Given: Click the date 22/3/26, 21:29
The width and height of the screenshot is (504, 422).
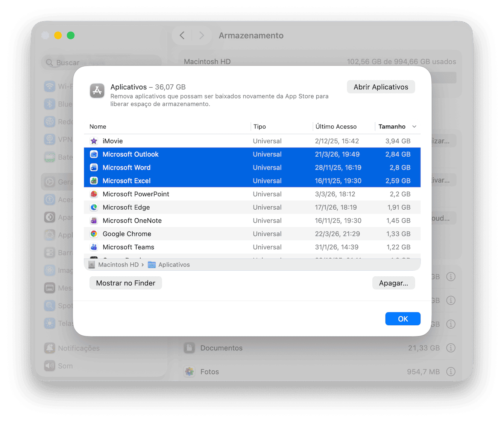Looking at the screenshot, I should coord(337,234).
